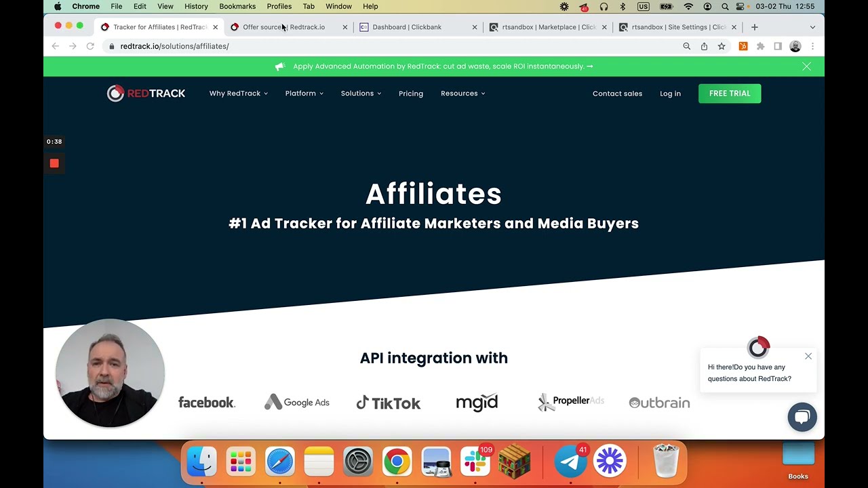Expand the Platform menu
Screen dimensions: 868x488
[304, 94]
